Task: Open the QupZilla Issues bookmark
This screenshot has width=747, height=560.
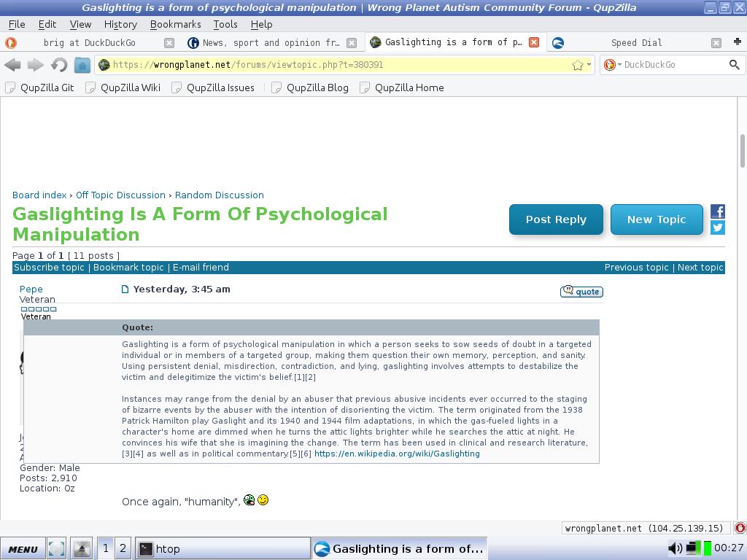Action: click(x=213, y=87)
